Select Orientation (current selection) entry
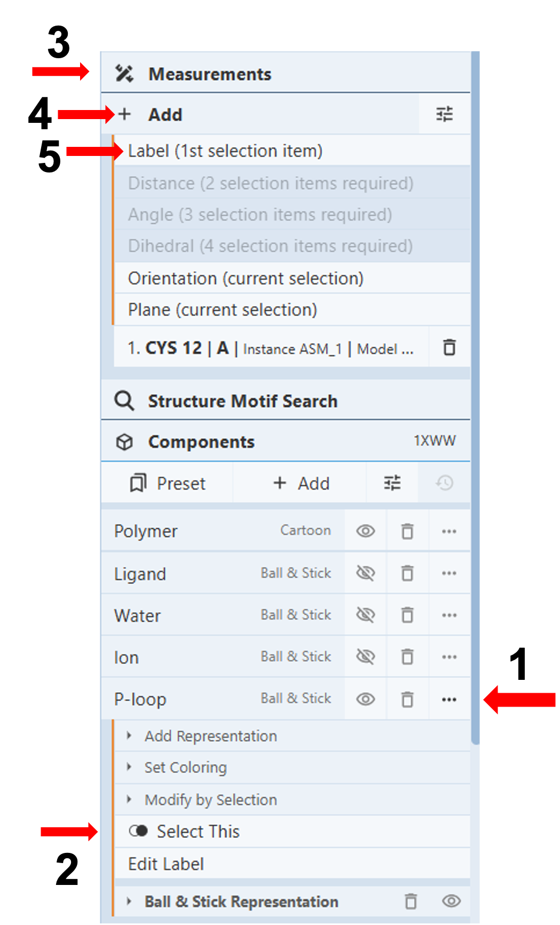Image resolution: width=560 pixels, height=925 pixels. [246, 278]
